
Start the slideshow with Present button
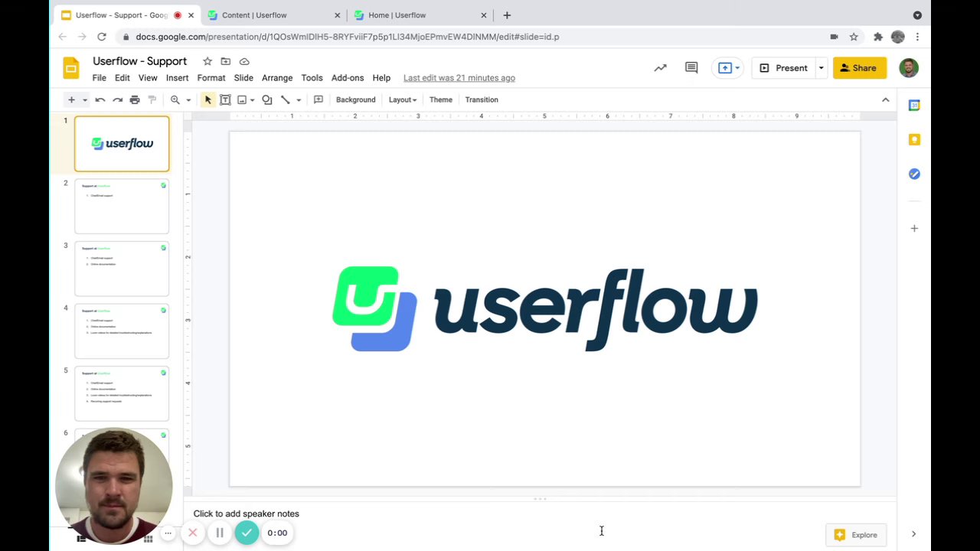click(x=783, y=68)
